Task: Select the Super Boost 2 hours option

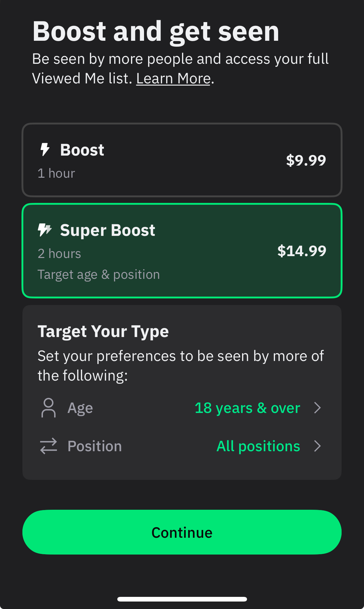Action: click(x=182, y=251)
